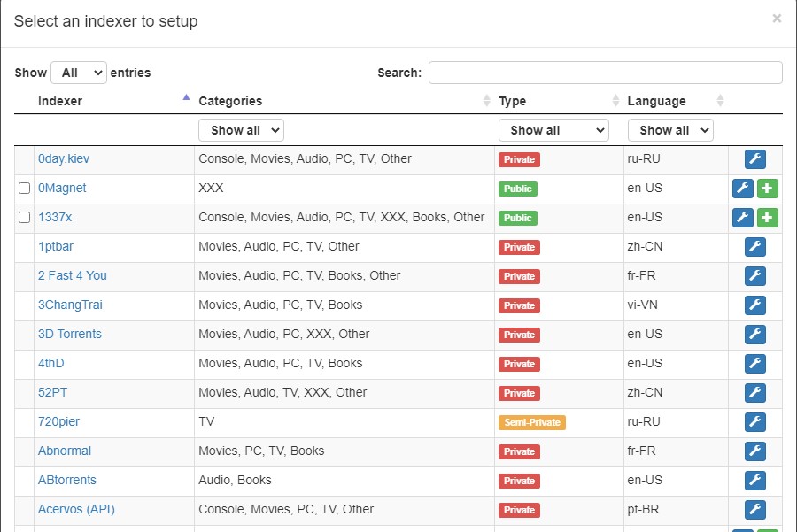Tick the checkbox beside 0Magnet
797x532 pixels.
pos(25,188)
